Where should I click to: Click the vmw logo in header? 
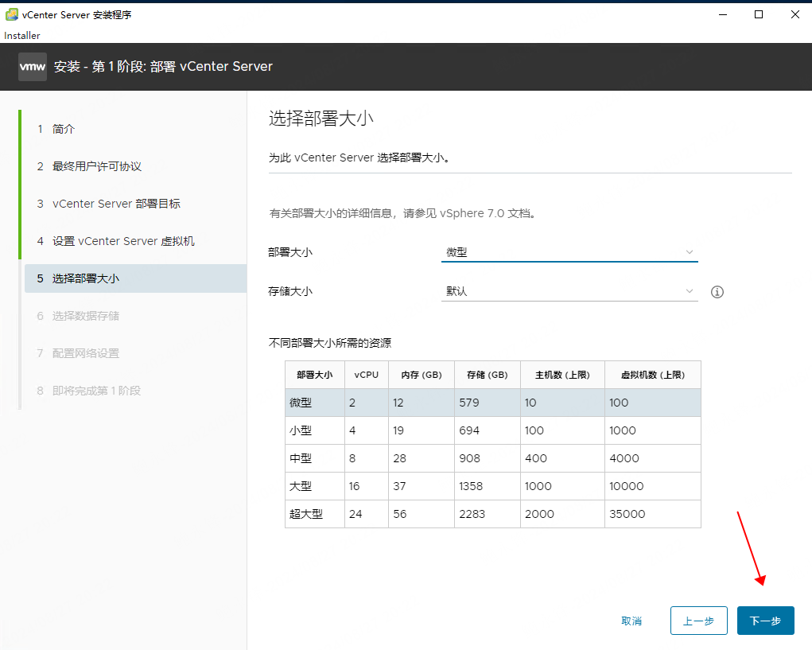(x=33, y=67)
